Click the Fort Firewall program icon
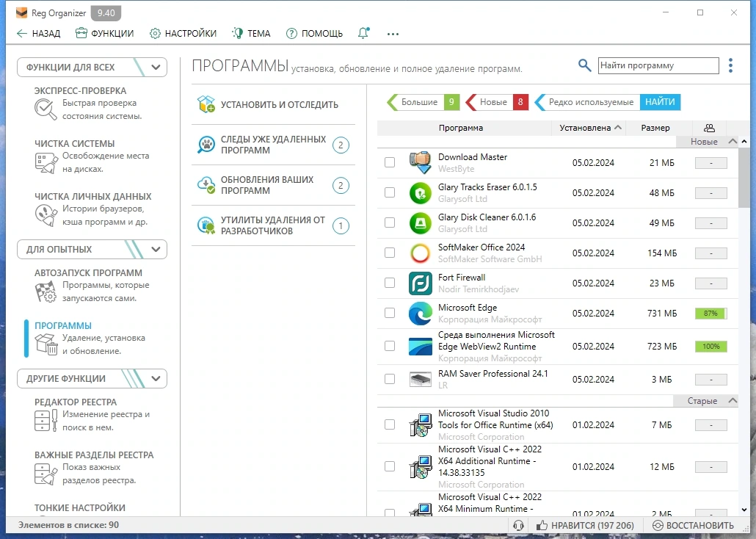Screen dimensions: 756x539 420,283
